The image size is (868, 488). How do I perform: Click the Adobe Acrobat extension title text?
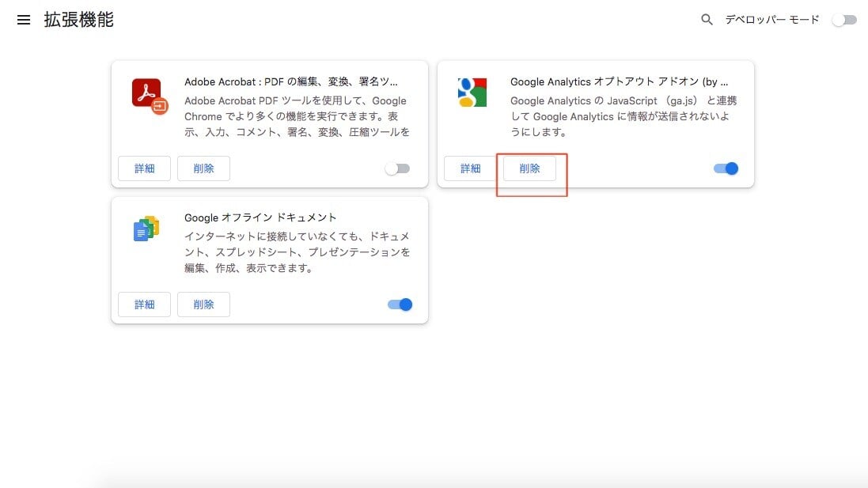click(x=290, y=82)
